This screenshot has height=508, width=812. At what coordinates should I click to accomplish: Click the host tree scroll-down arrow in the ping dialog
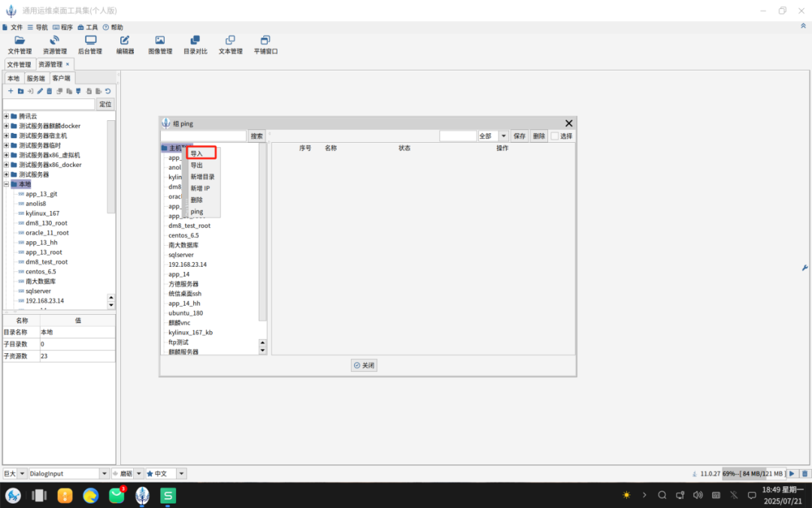point(262,351)
